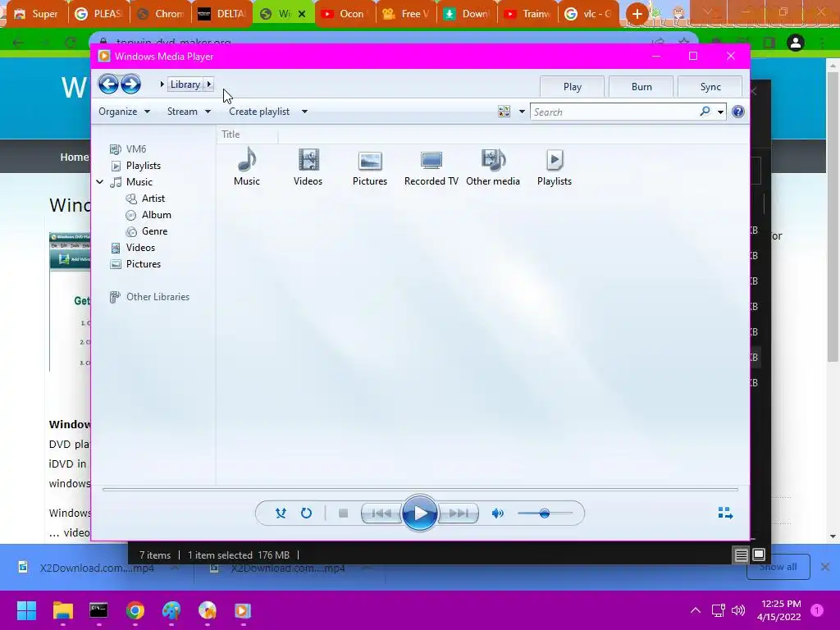Turn on repeat

tap(306, 514)
